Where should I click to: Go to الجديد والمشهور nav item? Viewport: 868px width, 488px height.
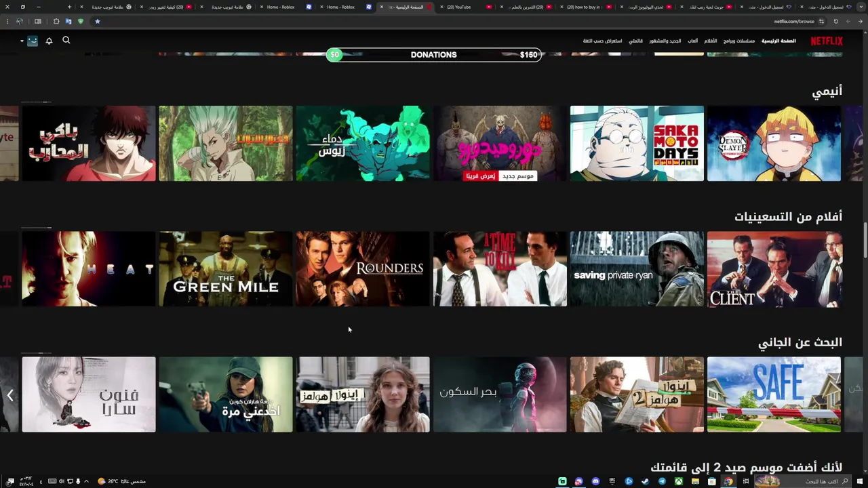point(665,41)
